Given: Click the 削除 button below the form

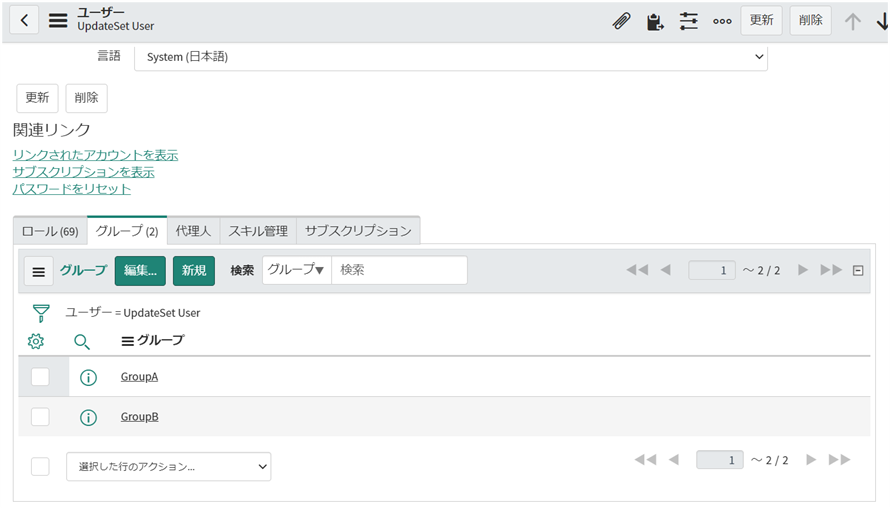Looking at the screenshot, I should click(x=86, y=98).
